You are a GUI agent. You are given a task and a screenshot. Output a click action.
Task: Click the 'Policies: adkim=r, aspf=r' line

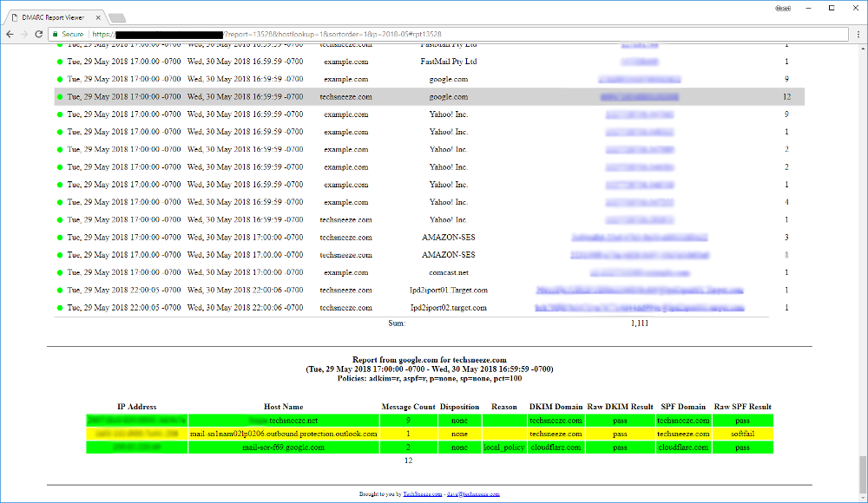coord(430,378)
